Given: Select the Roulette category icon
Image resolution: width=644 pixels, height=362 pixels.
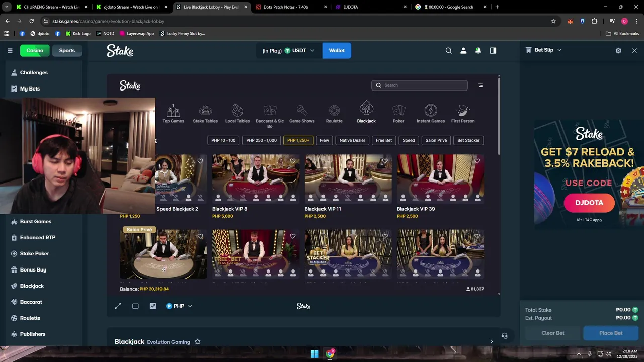Looking at the screenshot, I should pyautogui.click(x=334, y=113).
